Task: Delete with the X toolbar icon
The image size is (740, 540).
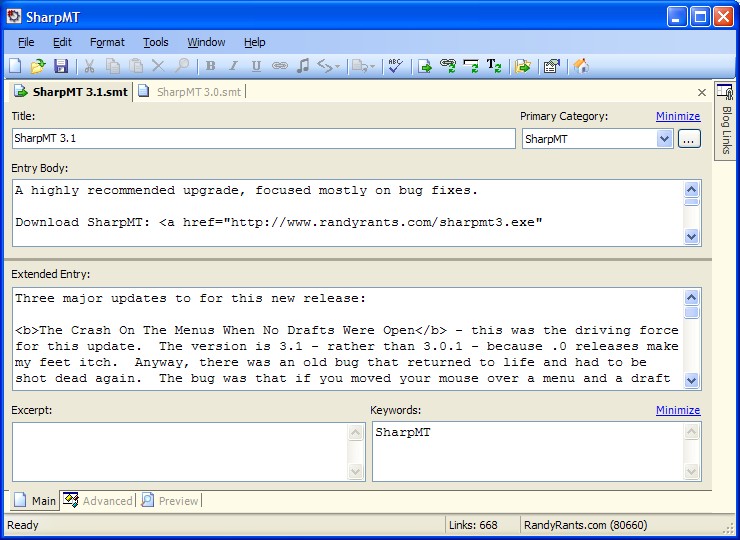Action: (158, 66)
